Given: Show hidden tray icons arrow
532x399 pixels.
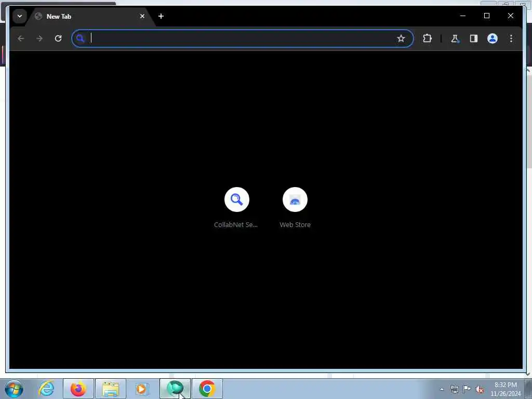Looking at the screenshot, I should coord(442,389).
